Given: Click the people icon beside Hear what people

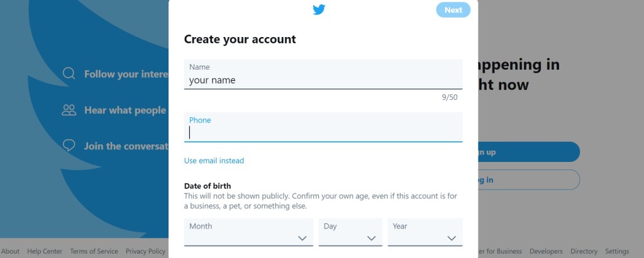Looking at the screenshot, I should (69, 110).
